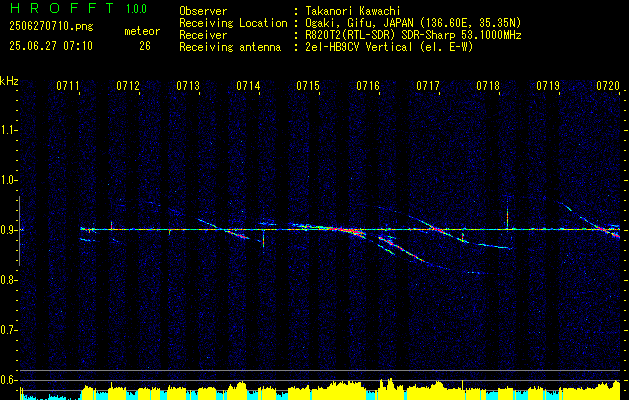Click the 1.0 kHz axis label
629x400 pixels.
(8, 180)
